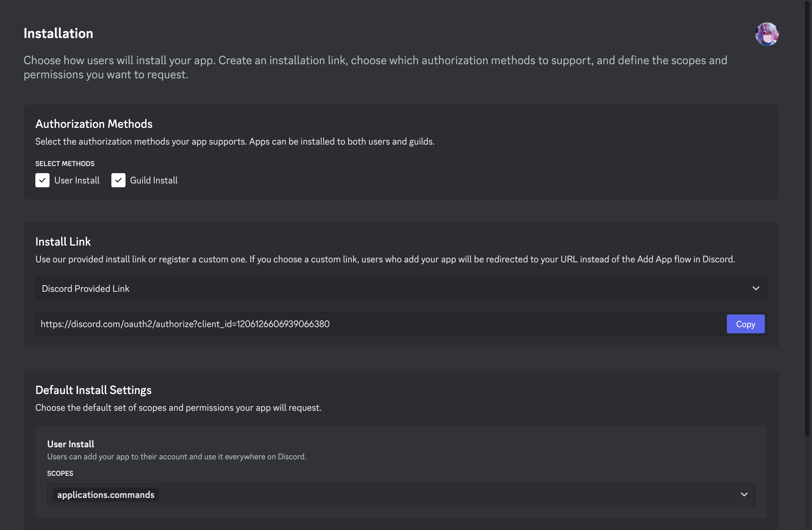Copy the install link

(x=745, y=324)
